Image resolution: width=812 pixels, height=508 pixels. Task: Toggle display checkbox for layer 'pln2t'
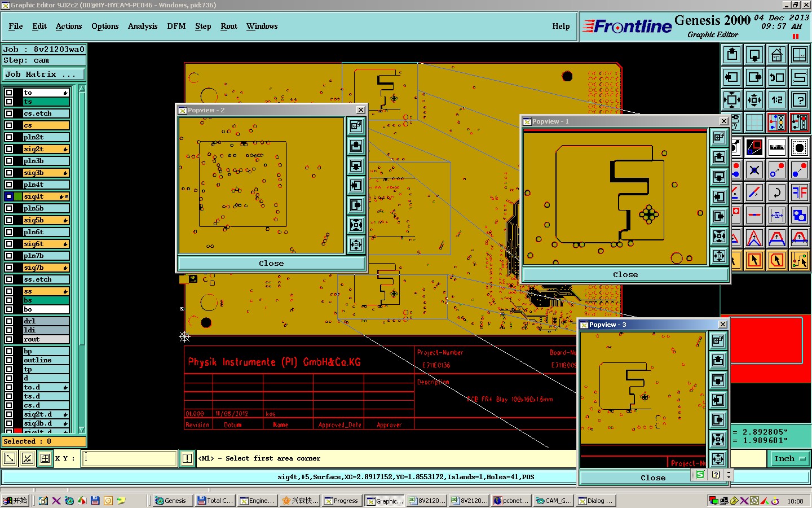(9, 137)
